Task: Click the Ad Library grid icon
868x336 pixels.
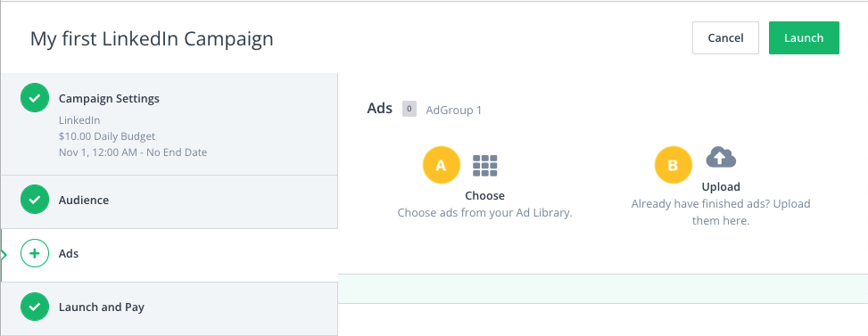Action: point(485,165)
